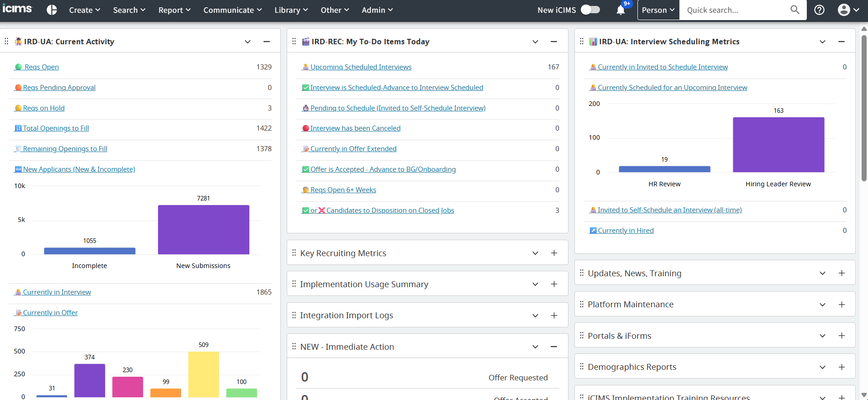Expand Integration Import Logs with plus icon
Viewport: 868px width, 400px height.
(x=554, y=316)
